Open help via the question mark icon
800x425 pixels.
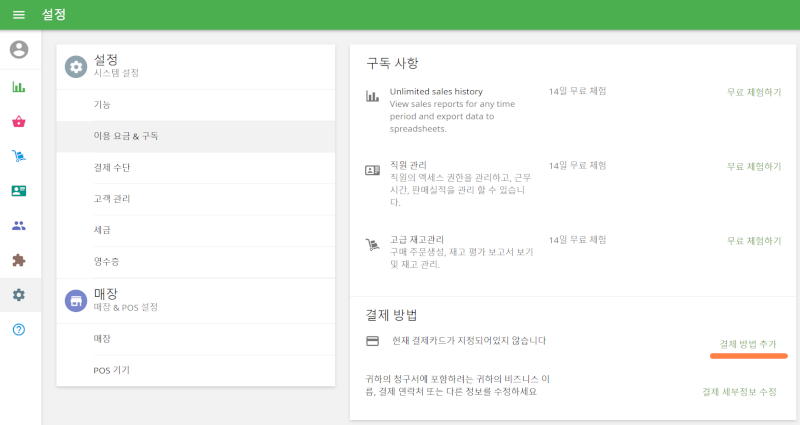pos(19,330)
